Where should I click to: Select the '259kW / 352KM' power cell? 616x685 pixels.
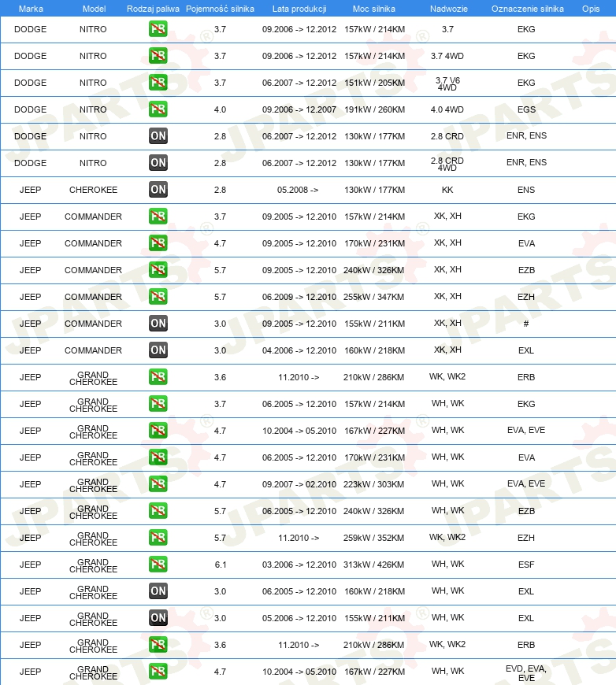coord(374,538)
